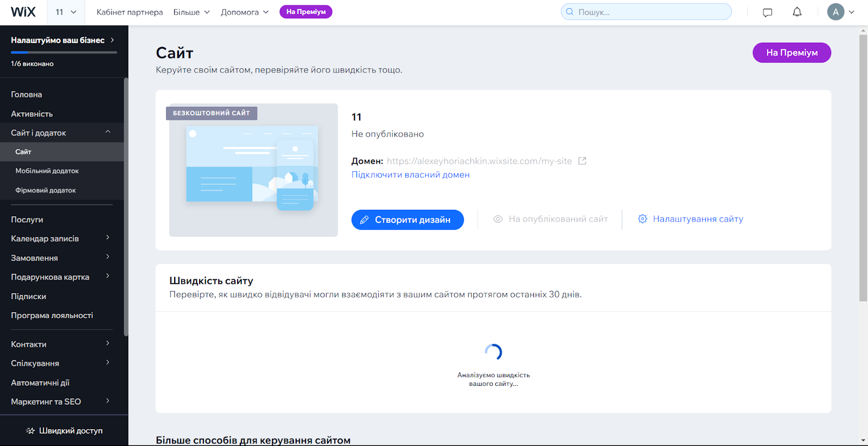Open the chat messages icon
Image resolution: width=868 pixels, height=446 pixels.
tap(767, 12)
